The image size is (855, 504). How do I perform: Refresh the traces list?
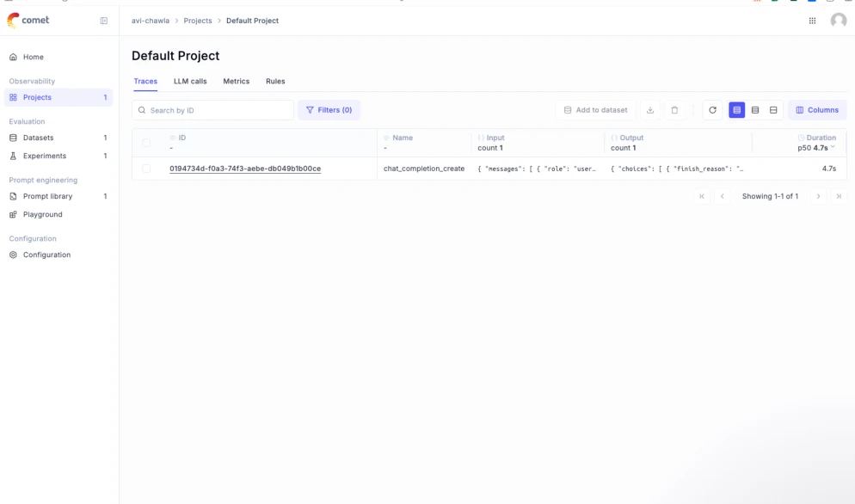coord(712,110)
